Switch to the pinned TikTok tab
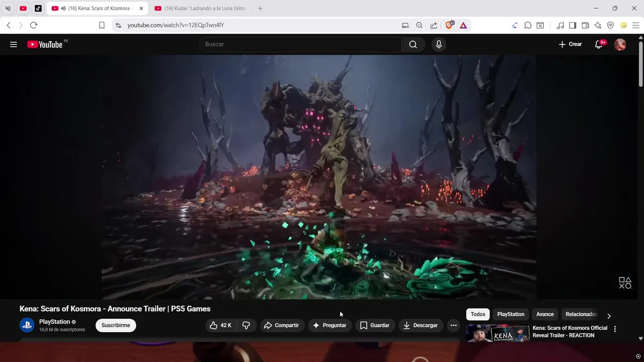The image size is (644, 362). 38,8
